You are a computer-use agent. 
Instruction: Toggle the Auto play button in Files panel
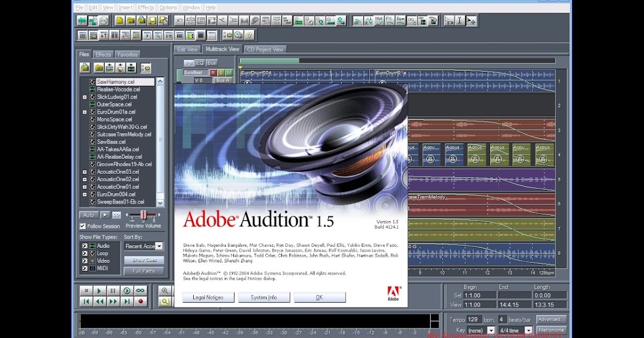click(x=89, y=215)
